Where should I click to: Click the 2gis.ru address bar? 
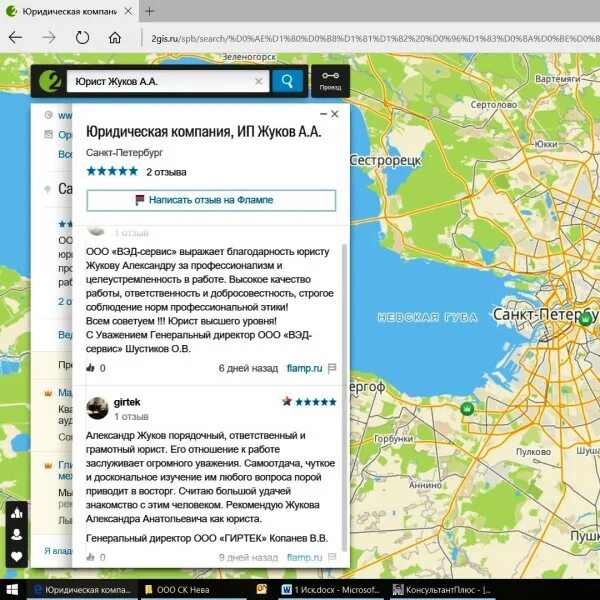coord(373,38)
